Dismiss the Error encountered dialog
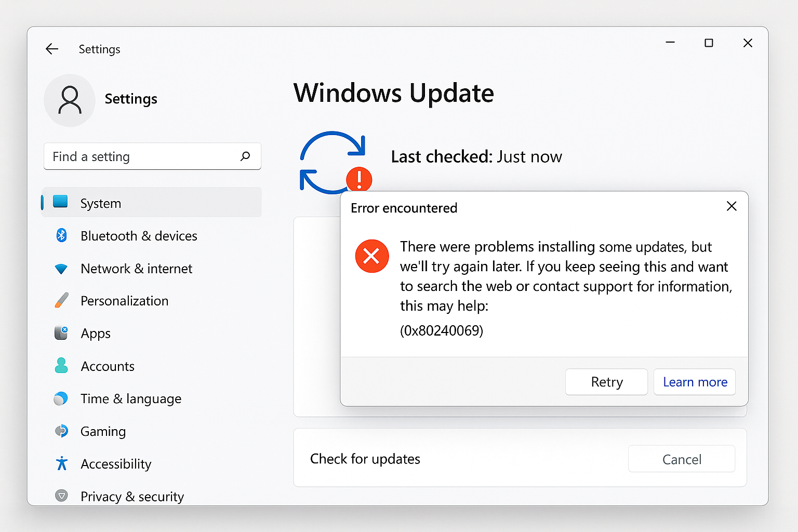Image resolution: width=798 pixels, height=532 pixels. 731,206
